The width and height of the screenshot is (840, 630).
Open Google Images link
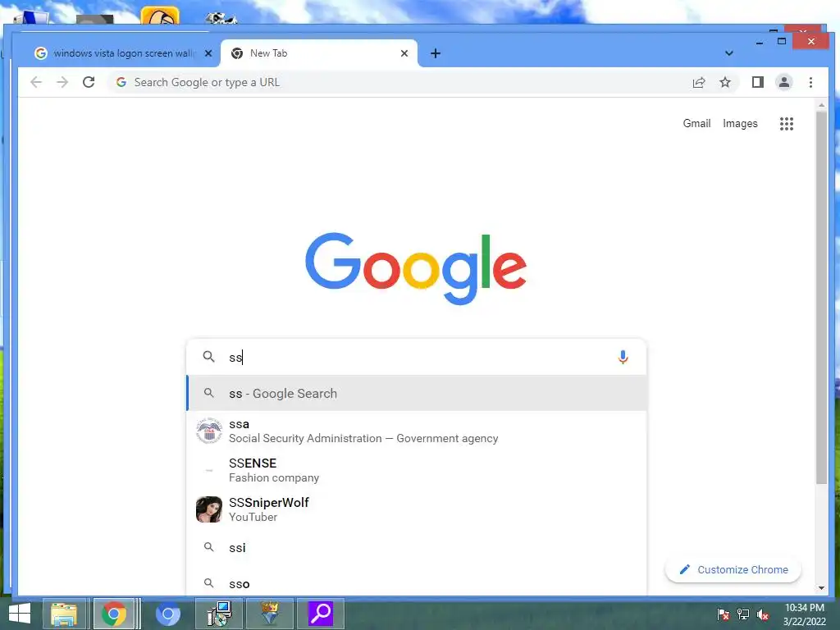[x=740, y=123]
